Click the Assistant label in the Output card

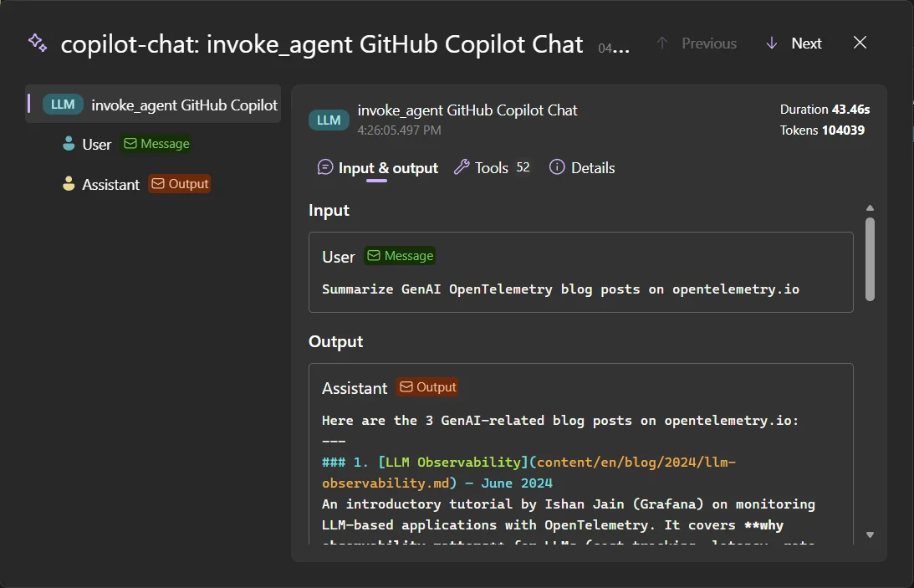click(x=355, y=388)
